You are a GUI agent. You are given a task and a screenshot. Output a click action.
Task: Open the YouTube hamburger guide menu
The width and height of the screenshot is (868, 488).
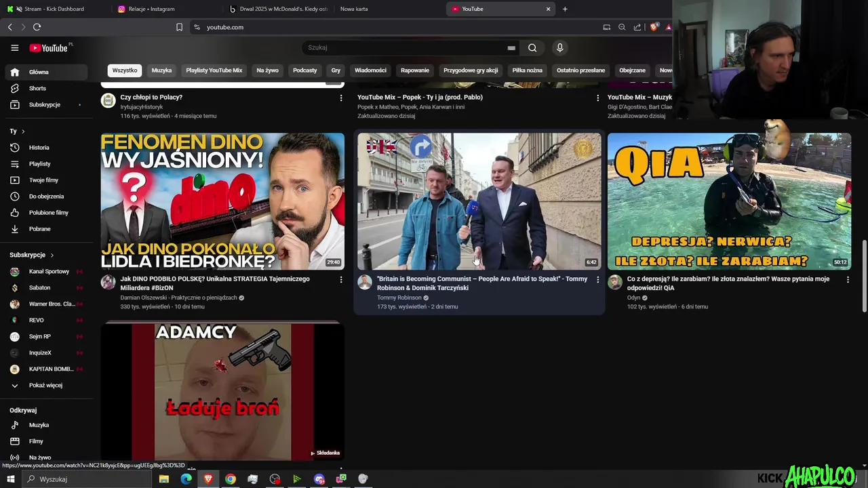[14, 47]
